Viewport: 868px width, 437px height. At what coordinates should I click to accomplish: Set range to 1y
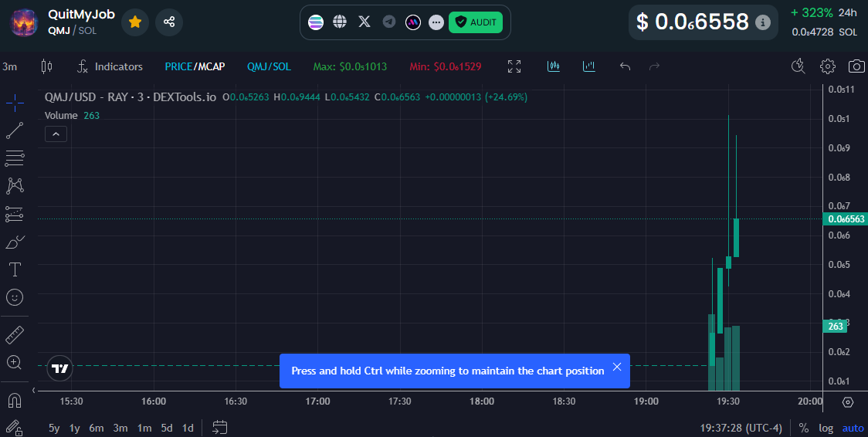coord(75,429)
